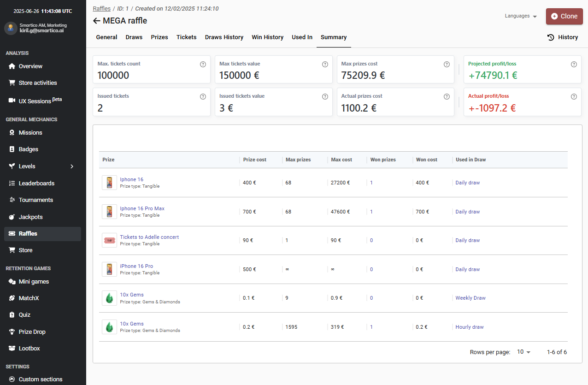Open help icon for Max. tickets count
588x385 pixels.
pyautogui.click(x=203, y=65)
